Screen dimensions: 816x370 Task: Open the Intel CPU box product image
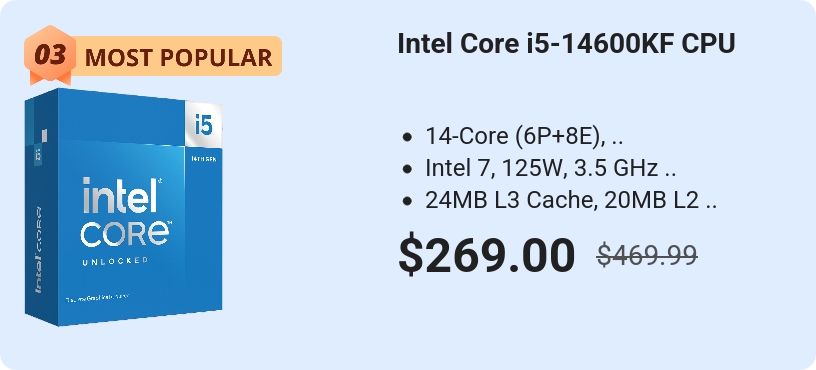click(x=123, y=207)
